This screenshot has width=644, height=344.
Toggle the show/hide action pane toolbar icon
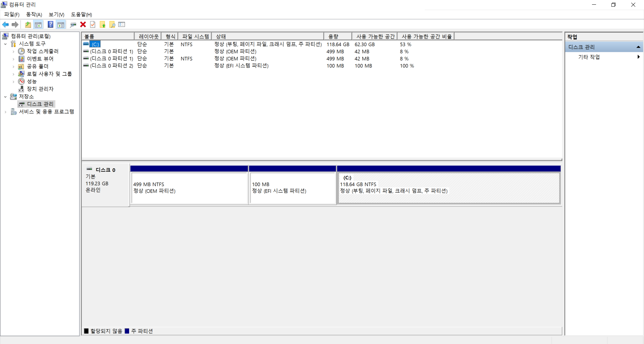point(61,24)
